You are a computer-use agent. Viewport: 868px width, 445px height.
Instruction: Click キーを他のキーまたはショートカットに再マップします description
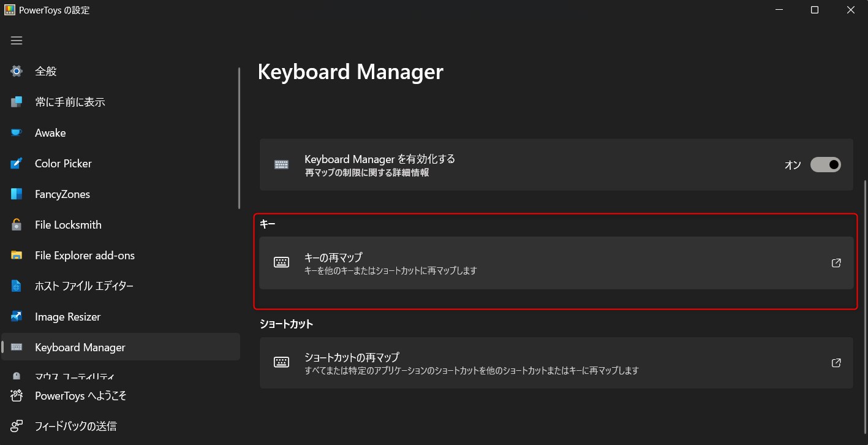[390, 270]
